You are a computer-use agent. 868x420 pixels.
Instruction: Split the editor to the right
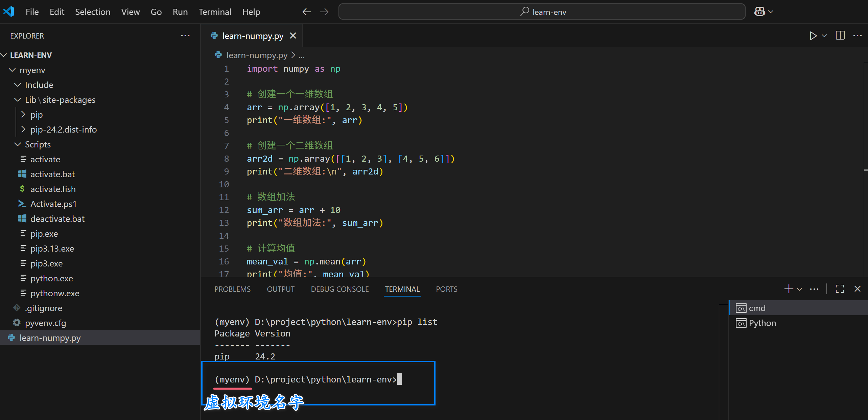(840, 36)
